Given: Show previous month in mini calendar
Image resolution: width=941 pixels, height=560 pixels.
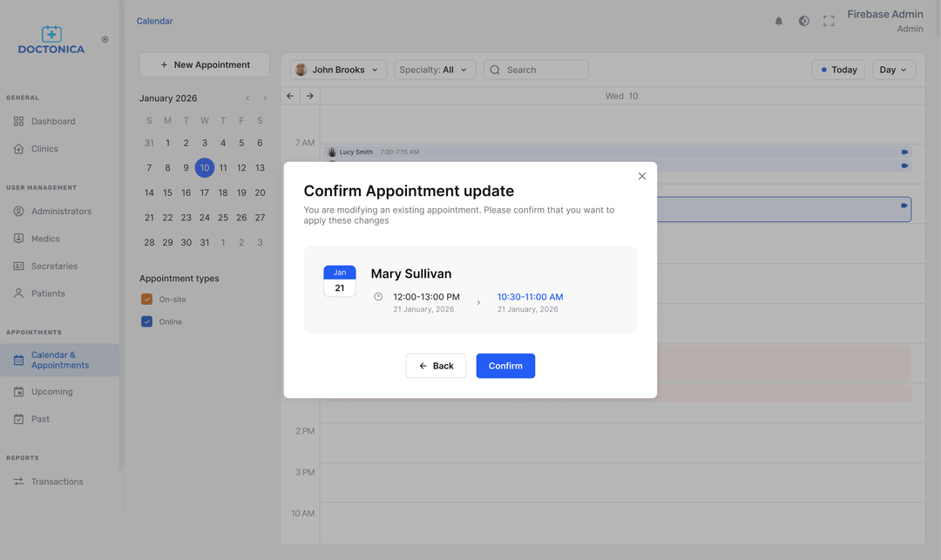Looking at the screenshot, I should [x=247, y=98].
